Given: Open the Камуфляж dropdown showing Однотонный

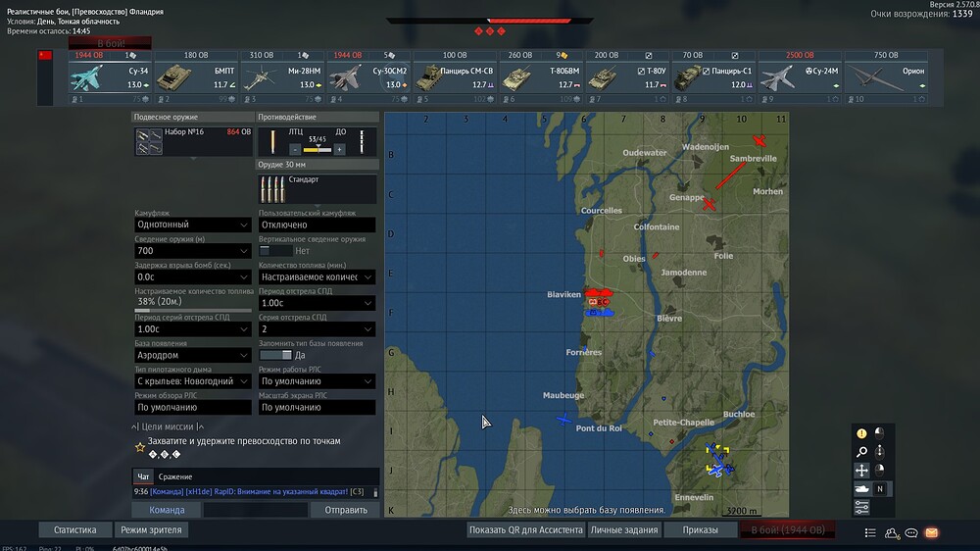Looking at the screenshot, I should click(x=192, y=225).
